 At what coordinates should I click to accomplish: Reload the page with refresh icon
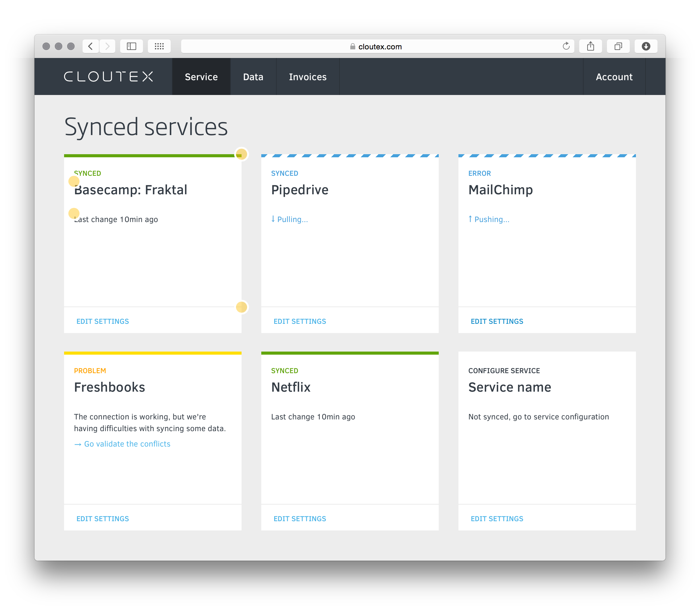pyautogui.click(x=566, y=46)
